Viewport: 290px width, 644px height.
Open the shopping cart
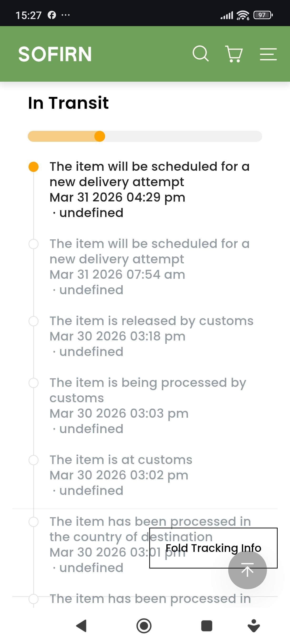point(234,54)
